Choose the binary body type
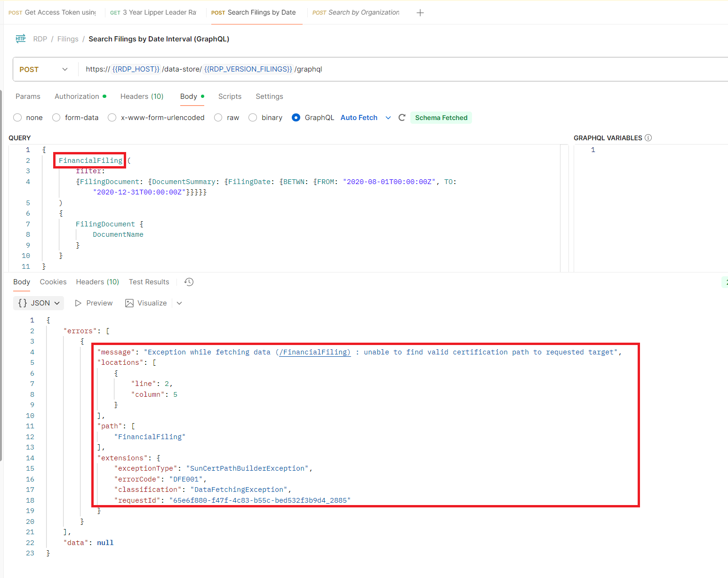728x578 pixels. coord(253,118)
